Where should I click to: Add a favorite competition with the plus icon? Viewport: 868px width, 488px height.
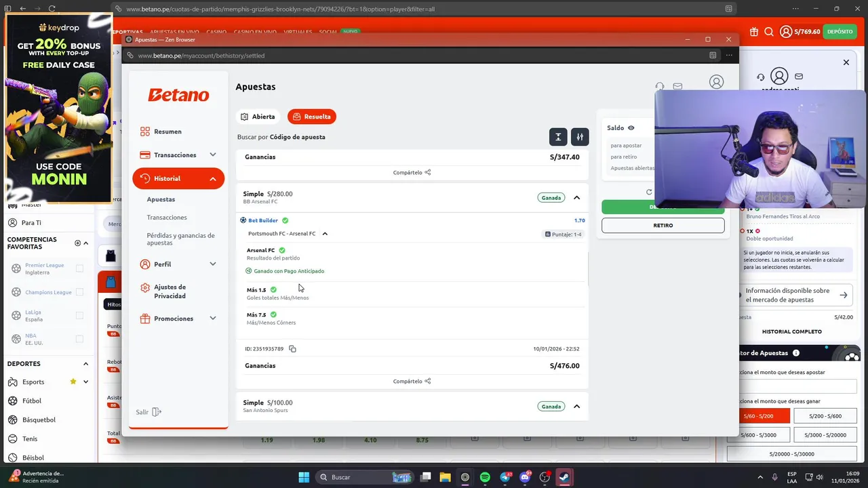[x=77, y=243]
